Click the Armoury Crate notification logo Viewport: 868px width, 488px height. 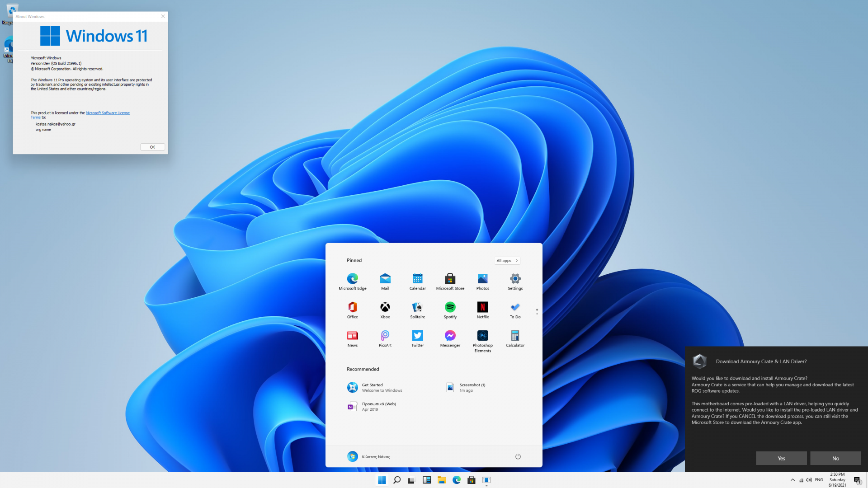tap(700, 361)
